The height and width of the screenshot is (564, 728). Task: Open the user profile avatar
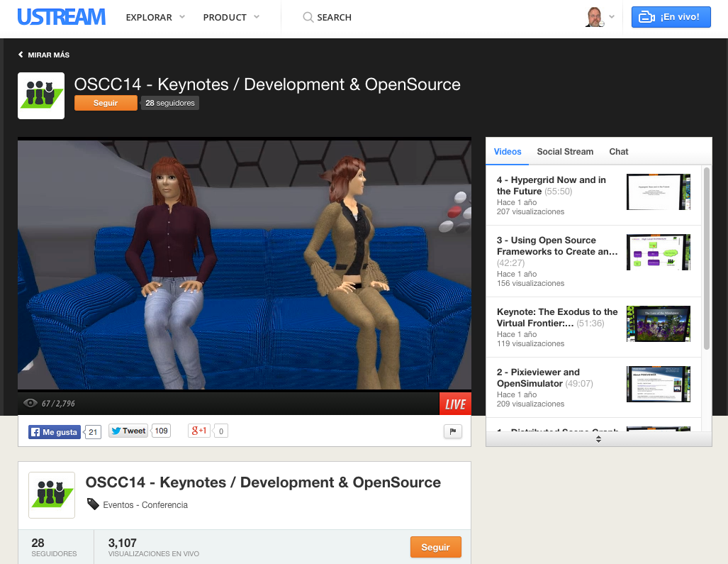click(594, 17)
